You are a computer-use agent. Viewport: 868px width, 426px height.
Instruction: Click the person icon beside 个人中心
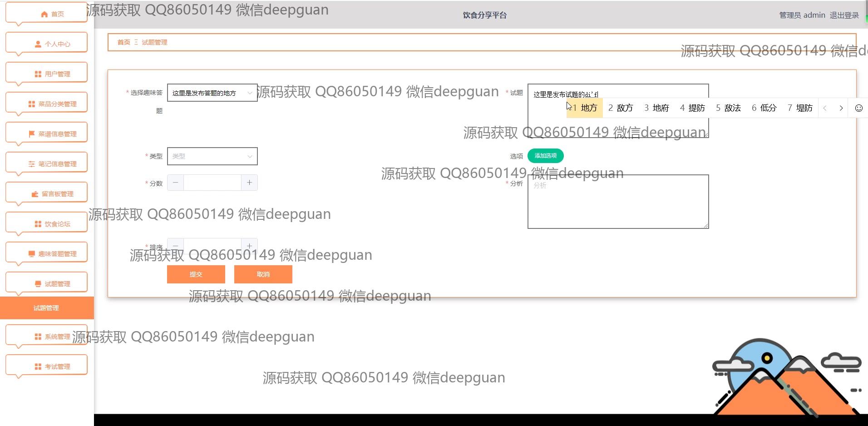[x=38, y=44]
